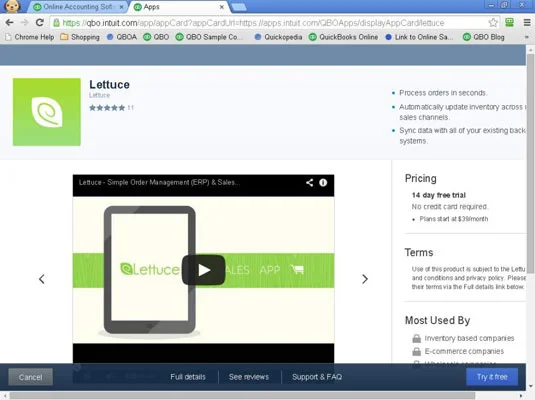The width and height of the screenshot is (535, 400).
Task: Share the Lettuce video via share icon
Action: [309, 183]
